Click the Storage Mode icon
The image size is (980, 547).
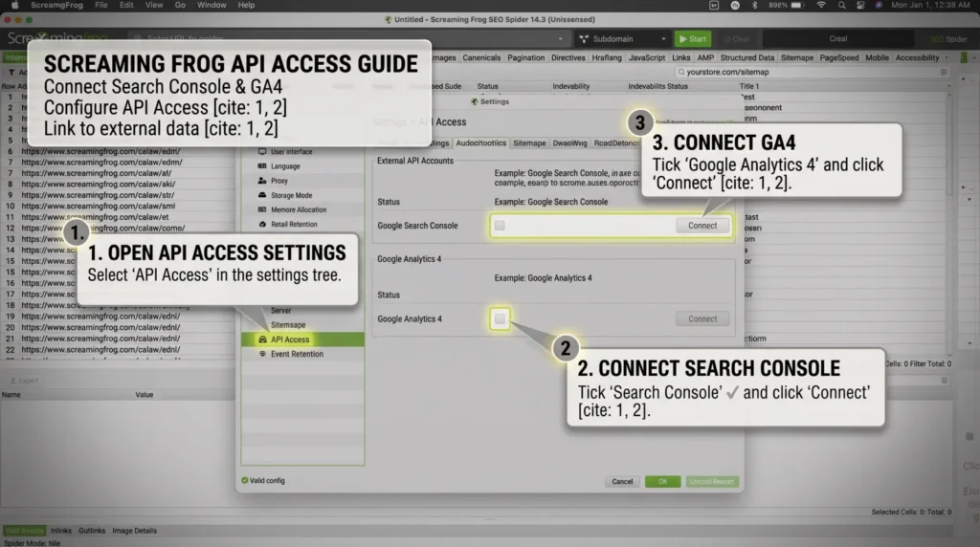(262, 195)
